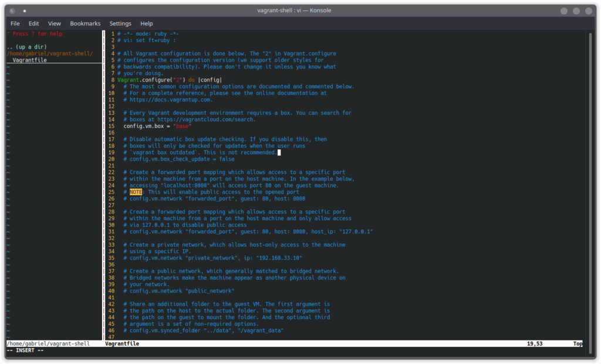The height and width of the screenshot is (364, 601).
Task: Open the Edit menu
Action: click(x=33, y=23)
